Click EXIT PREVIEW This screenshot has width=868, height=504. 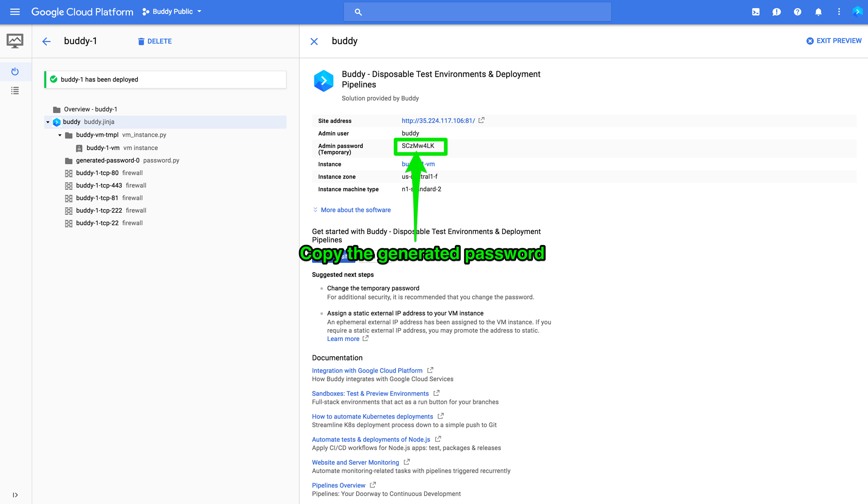834,41
